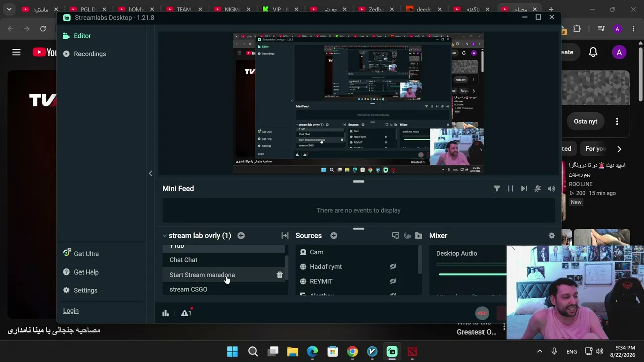Screen dimensions: 644x362
Task: Open Chrome media controls icon
Action: pos(601,29)
